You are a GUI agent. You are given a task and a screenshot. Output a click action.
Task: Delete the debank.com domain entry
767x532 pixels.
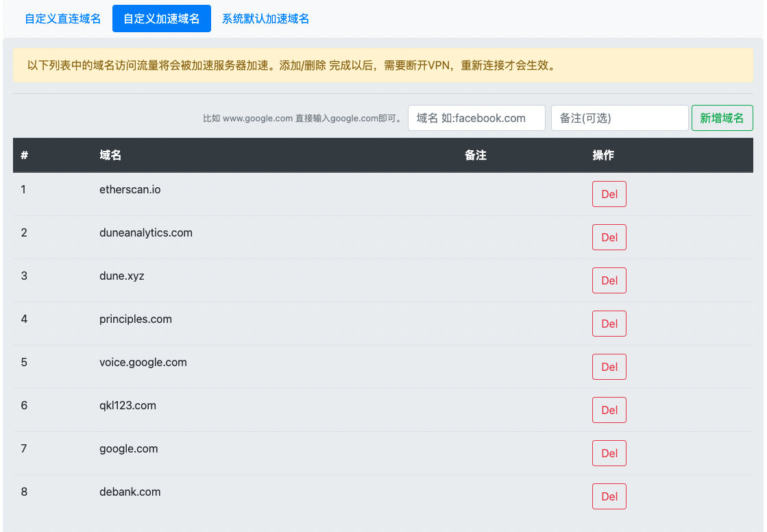click(609, 496)
